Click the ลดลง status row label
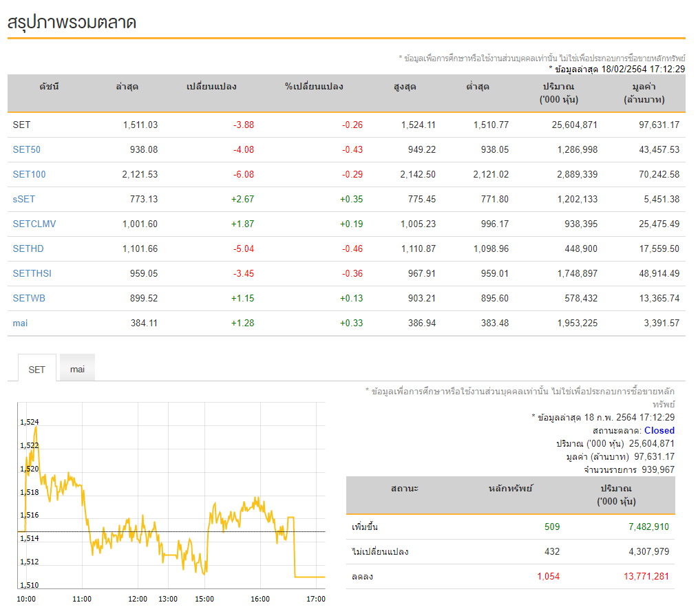The height and width of the screenshot is (616, 698). click(362, 576)
